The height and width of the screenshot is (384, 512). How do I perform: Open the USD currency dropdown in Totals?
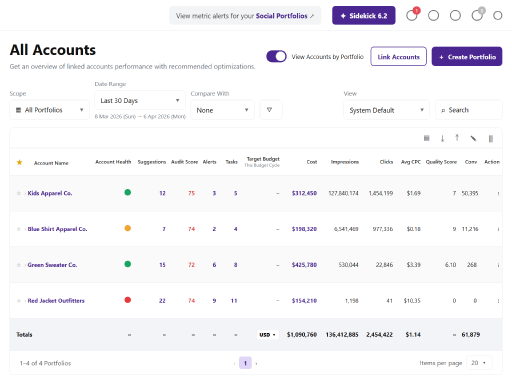tap(268, 335)
